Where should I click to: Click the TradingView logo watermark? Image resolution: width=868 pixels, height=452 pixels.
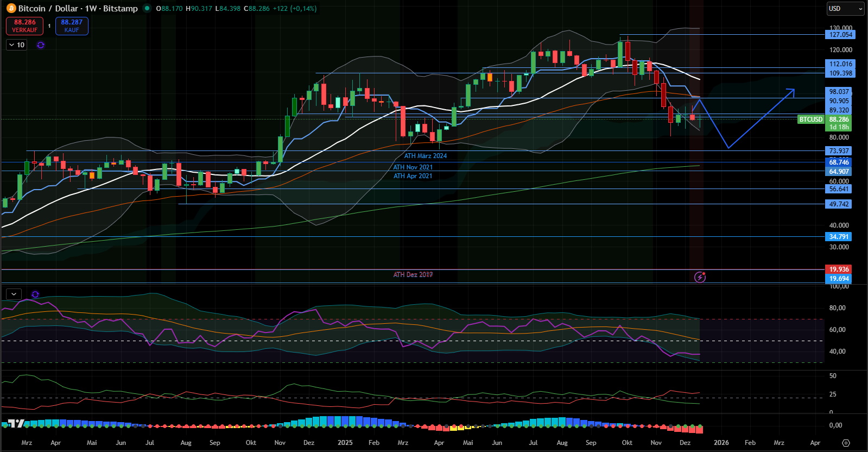(16, 424)
